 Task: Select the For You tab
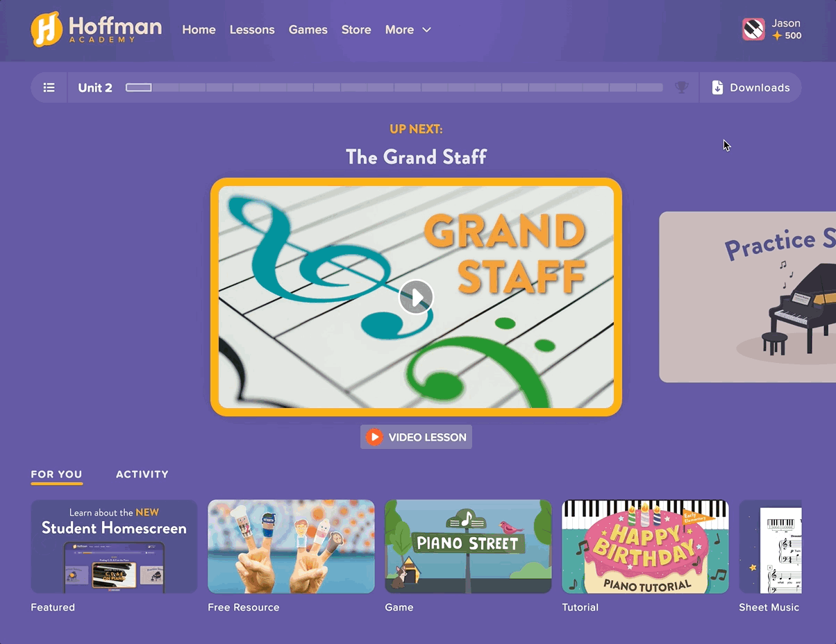[56, 474]
